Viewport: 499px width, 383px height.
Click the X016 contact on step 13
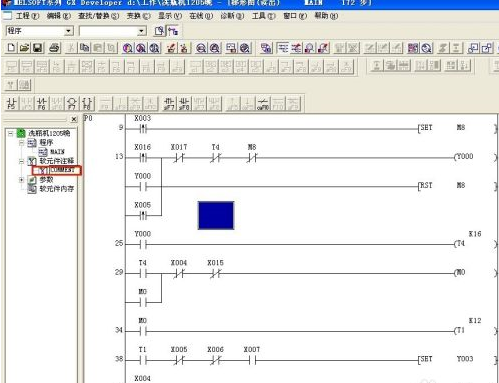click(x=143, y=158)
